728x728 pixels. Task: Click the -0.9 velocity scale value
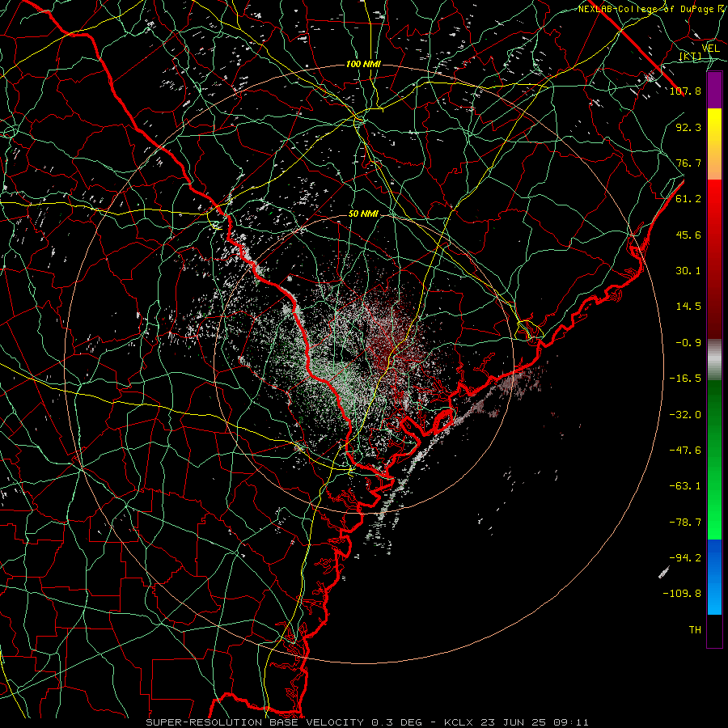coord(688,343)
